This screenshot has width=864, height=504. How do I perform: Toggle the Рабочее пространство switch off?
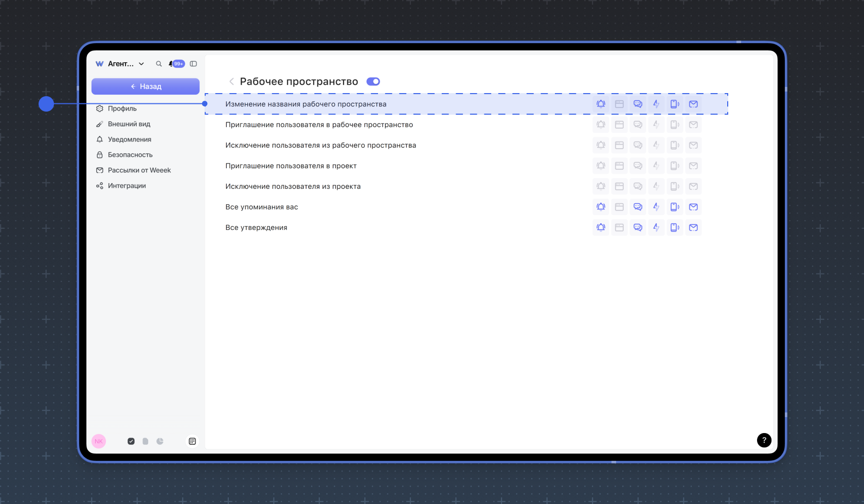tap(373, 82)
